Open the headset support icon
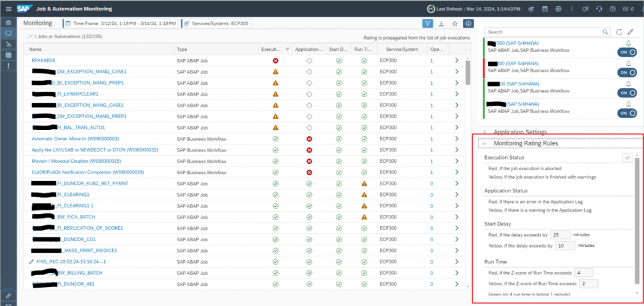The image size is (644, 306). pos(599,9)
